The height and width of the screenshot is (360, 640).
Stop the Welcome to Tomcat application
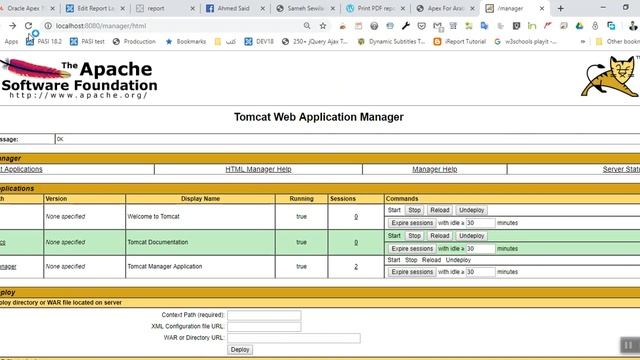point(414,210)
